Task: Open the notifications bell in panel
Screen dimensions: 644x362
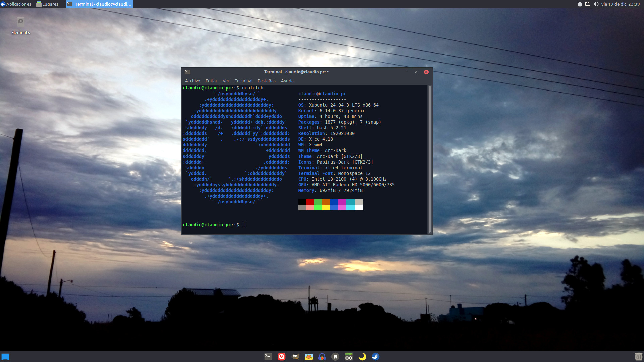Action: coord(580,4)
